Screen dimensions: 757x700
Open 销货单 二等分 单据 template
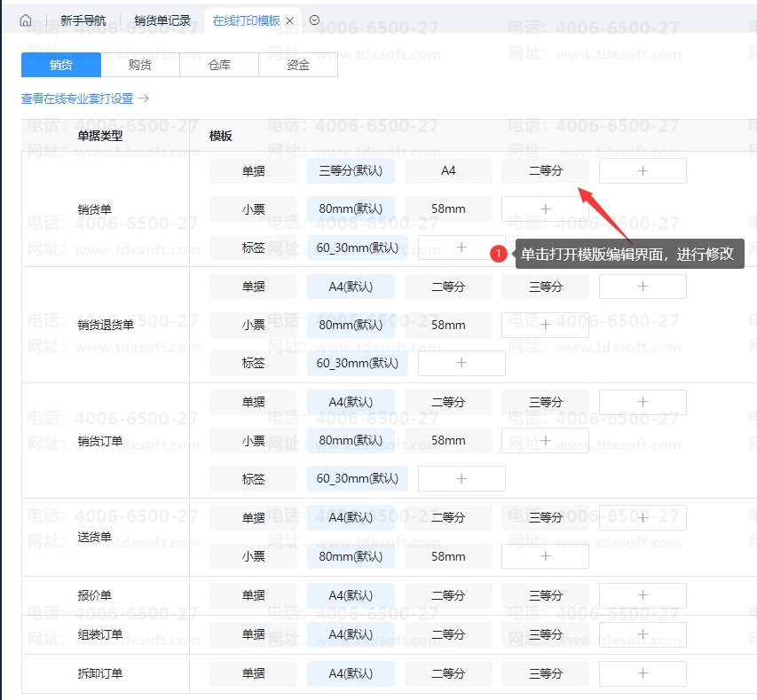545,170
